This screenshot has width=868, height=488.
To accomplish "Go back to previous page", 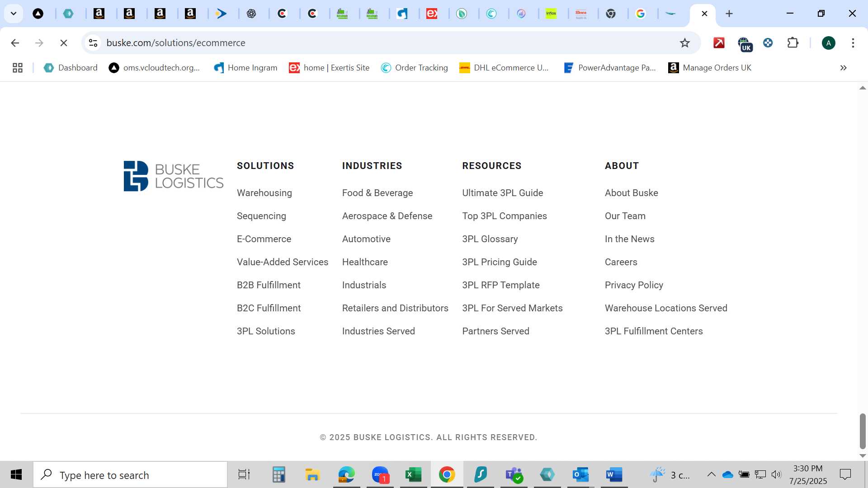I will [x=15, y=43].
